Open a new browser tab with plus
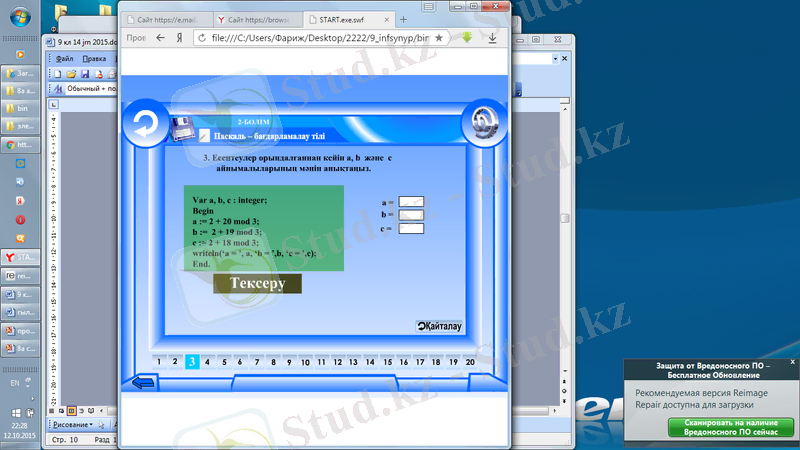Screen dimensions: 800x450 403,19
